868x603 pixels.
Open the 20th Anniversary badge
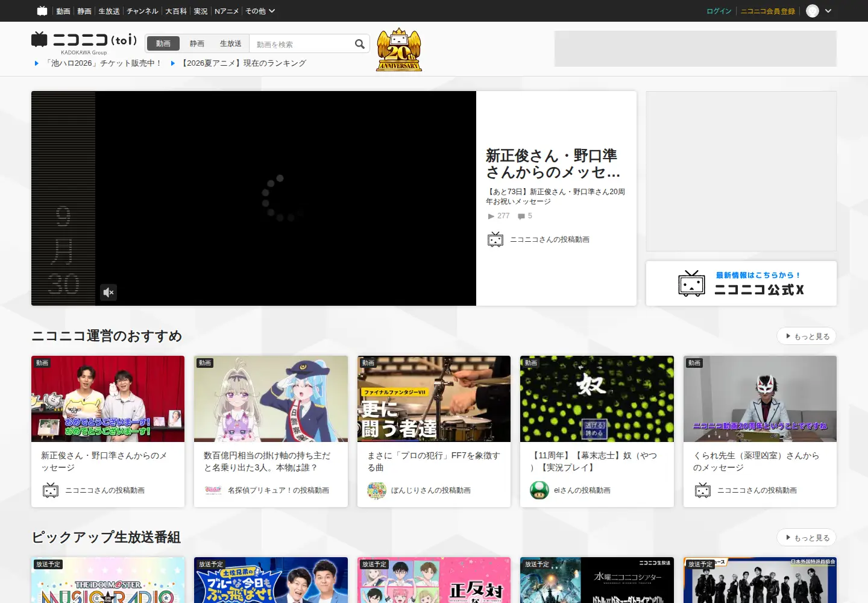399,49
